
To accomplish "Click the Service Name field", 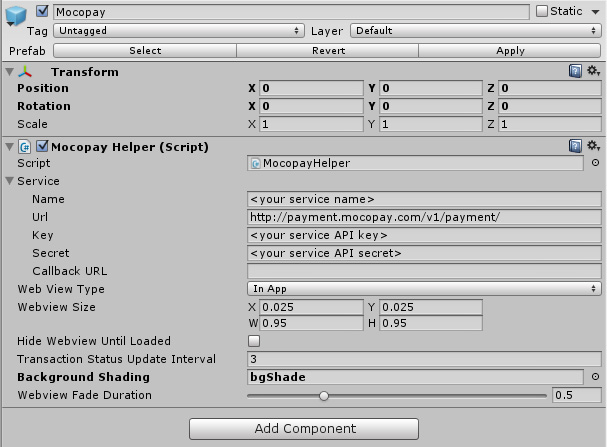I will click(x=424, y=199).
